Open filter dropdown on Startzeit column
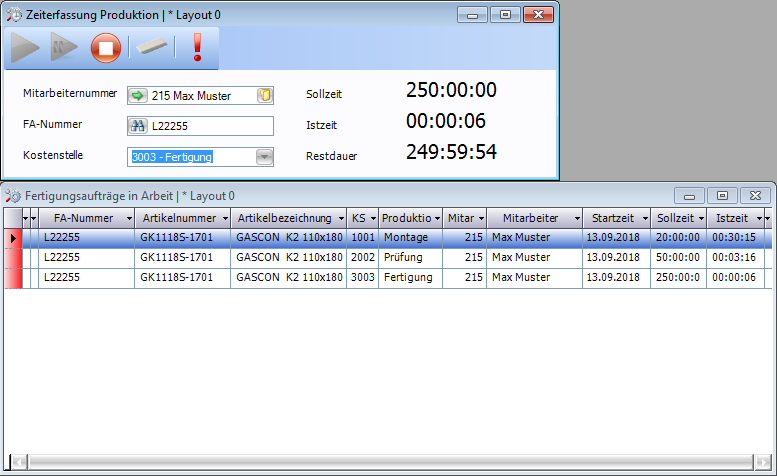 pyautogui.click(x=645, y=218)
